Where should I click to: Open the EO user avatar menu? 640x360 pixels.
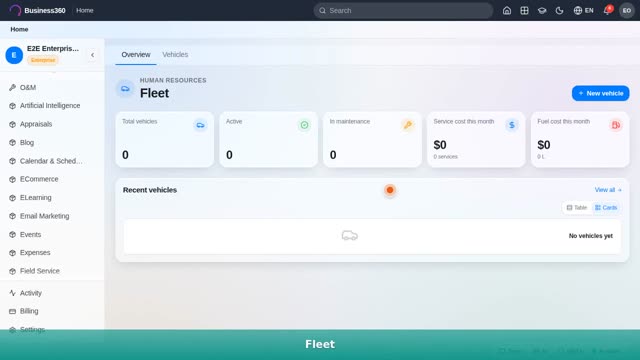coord(627,11)
